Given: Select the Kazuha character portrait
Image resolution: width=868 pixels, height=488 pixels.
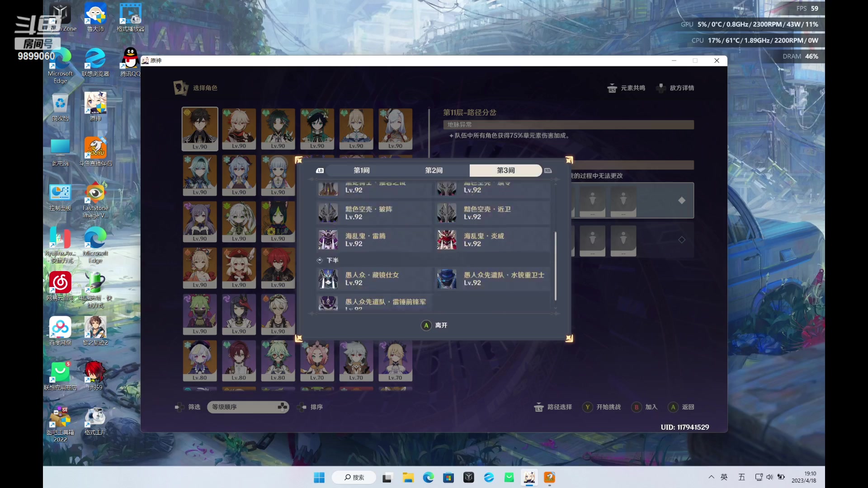Looking at the screenshot, I should tap(239, 129).
